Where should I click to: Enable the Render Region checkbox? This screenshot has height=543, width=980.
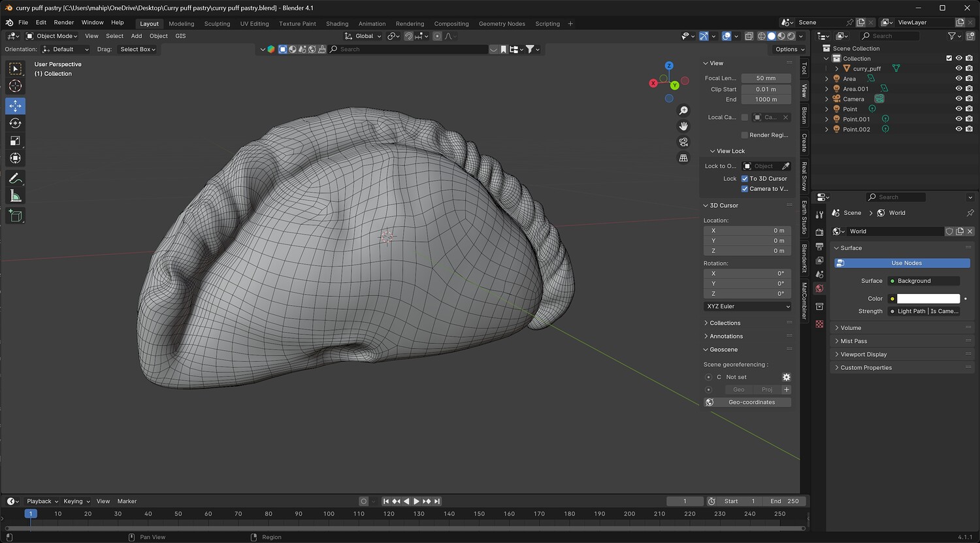click(745, 135)
